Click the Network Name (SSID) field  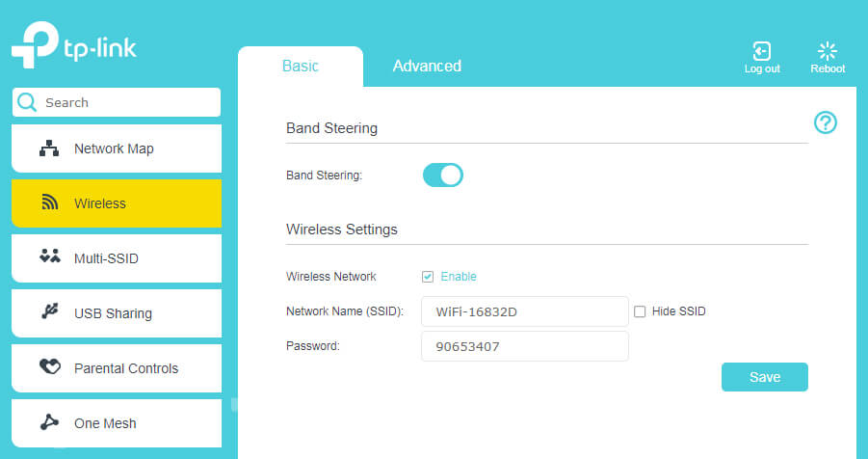tap(524, 311)
